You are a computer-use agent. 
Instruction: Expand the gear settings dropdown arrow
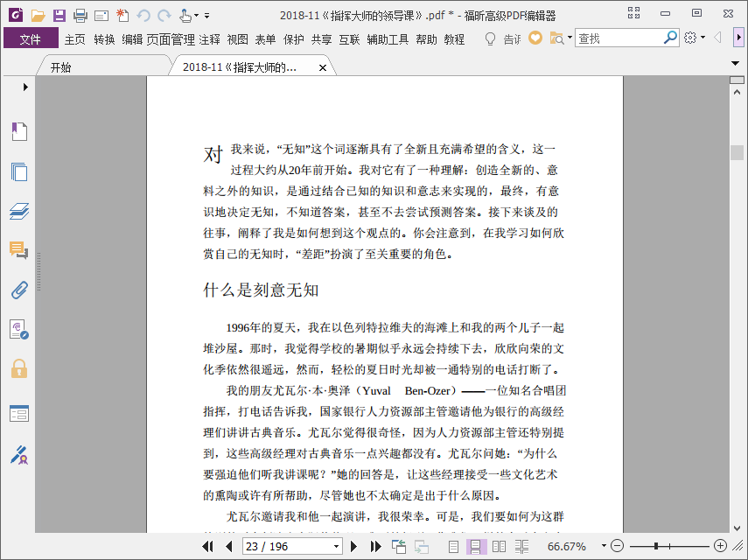[703, 38]
